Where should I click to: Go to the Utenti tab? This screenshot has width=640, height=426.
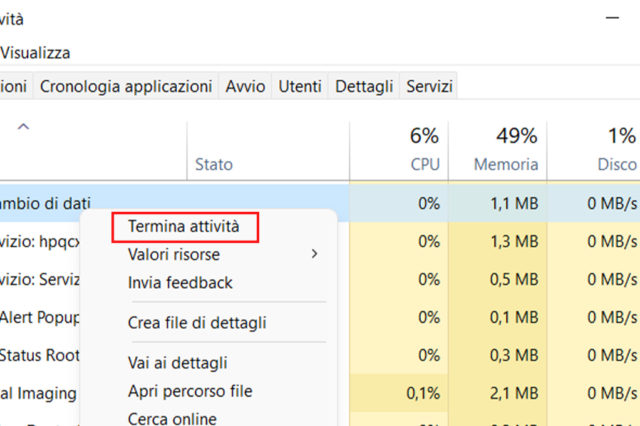(x=300, y=86)
